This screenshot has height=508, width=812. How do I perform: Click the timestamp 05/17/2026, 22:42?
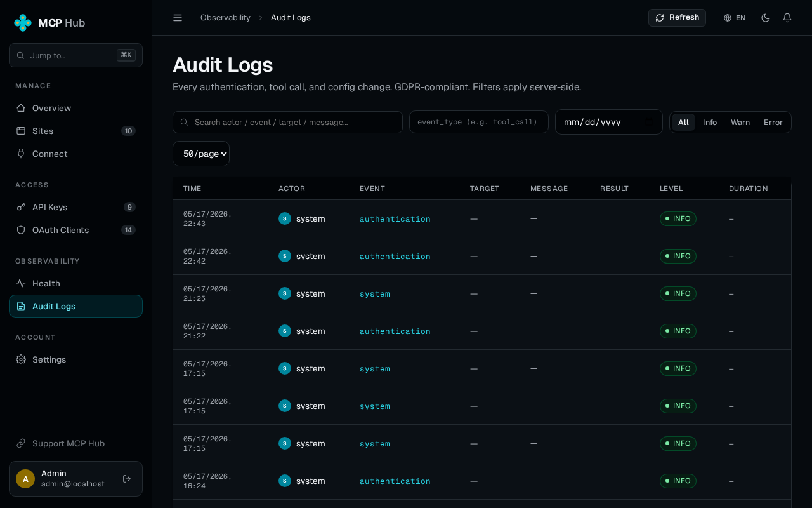click(x=207, y=257)
